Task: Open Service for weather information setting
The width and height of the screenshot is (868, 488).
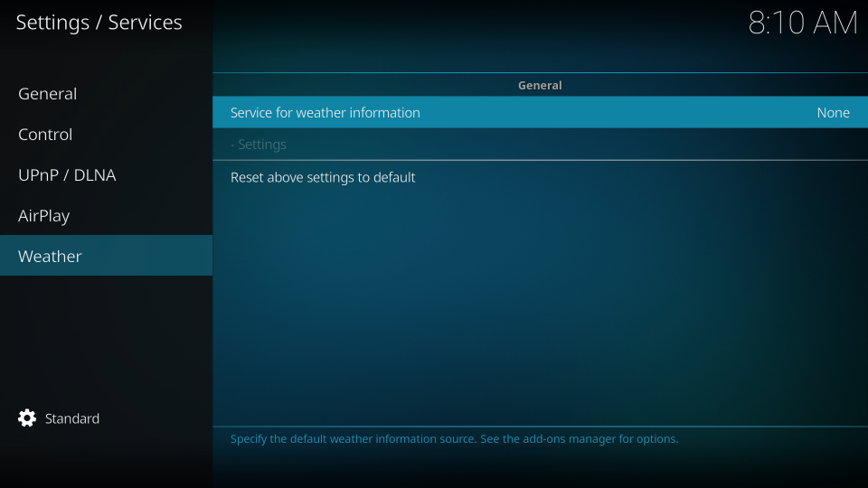Action: coord(325,113)
